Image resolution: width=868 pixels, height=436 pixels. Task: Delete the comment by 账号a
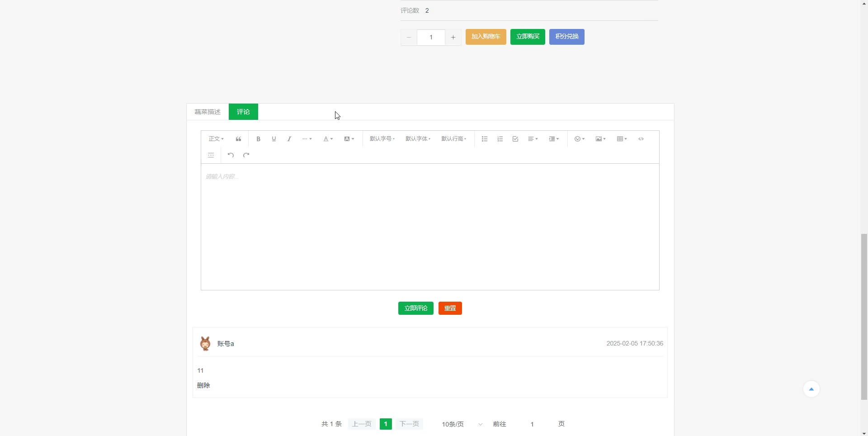[x=203, y=385]
